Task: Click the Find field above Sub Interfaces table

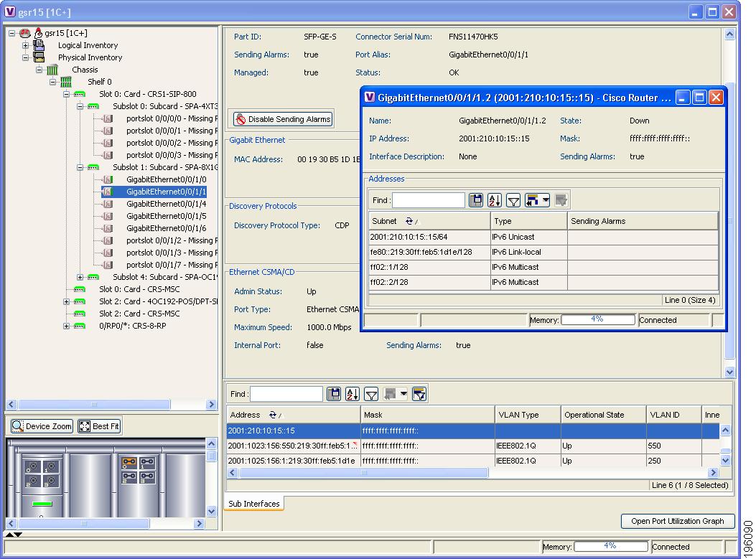Action: (x=286, y=394)
